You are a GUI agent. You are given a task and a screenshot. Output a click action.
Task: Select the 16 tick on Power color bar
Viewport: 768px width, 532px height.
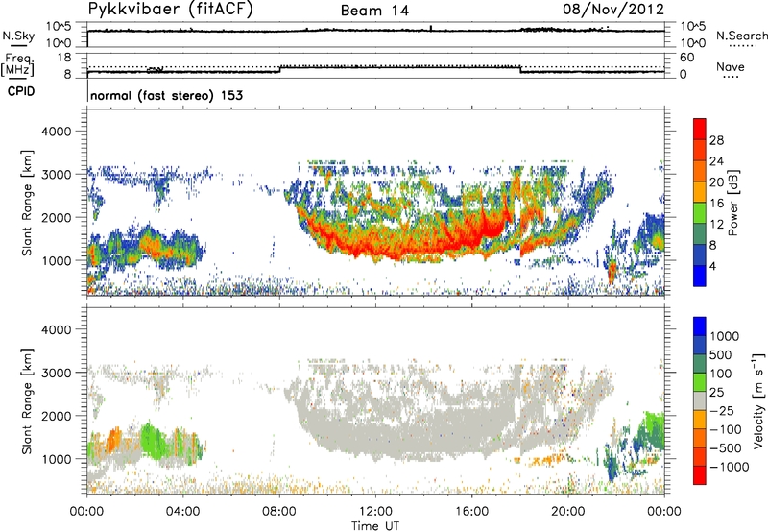pyautogui.click(x=716, y=204)
